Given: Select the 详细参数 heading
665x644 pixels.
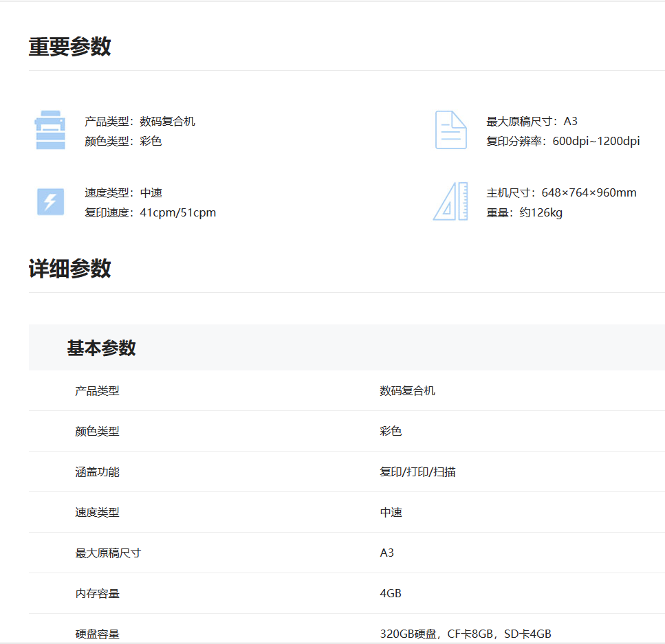Looking at the screenshot, I should point(69,269).
